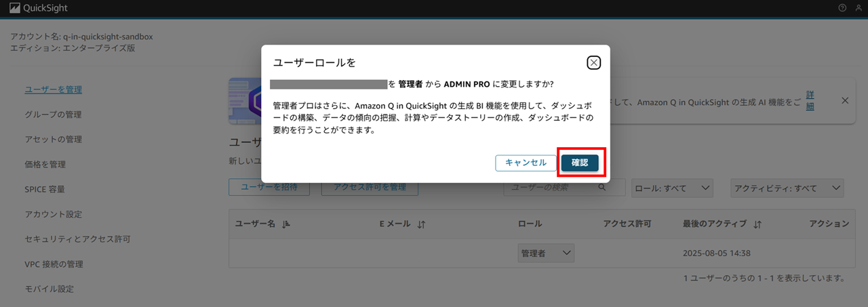Open the help question mark icon
868x307 pixels.
pyautogui.click(x=842, y=8)
